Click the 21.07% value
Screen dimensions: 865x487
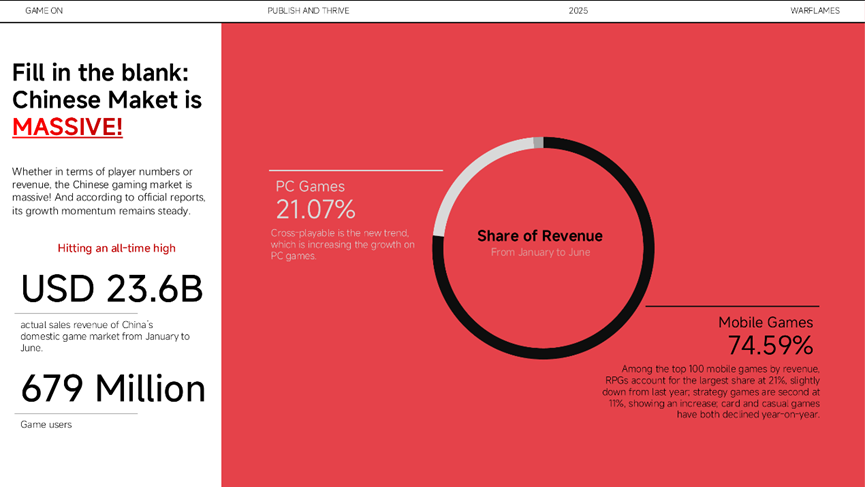point(316,210)
